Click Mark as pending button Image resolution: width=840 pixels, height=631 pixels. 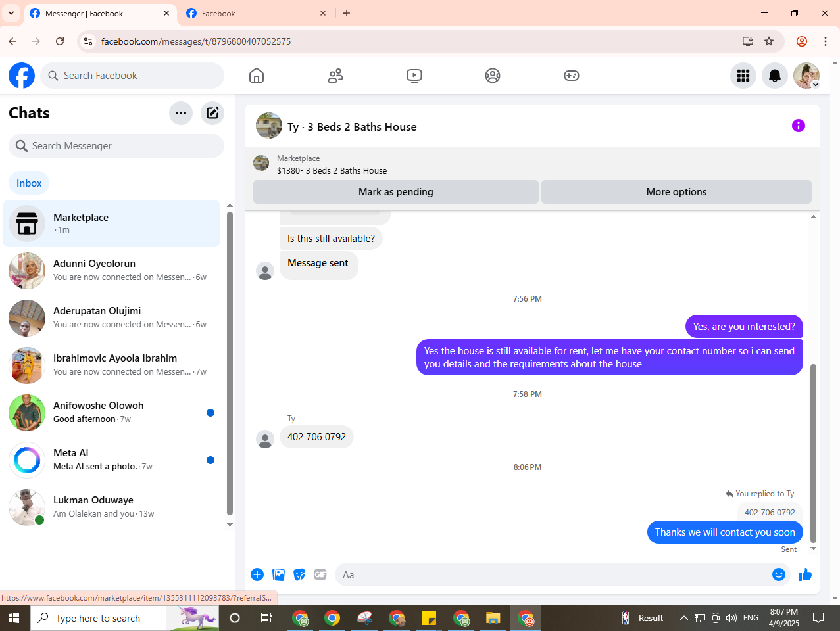(396, 192)
